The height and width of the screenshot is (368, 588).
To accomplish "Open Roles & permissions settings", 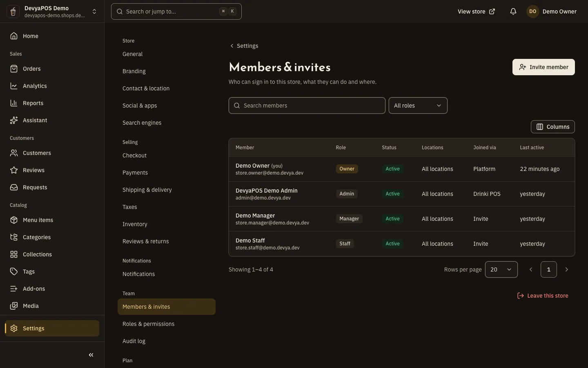I will coord(167,324).
